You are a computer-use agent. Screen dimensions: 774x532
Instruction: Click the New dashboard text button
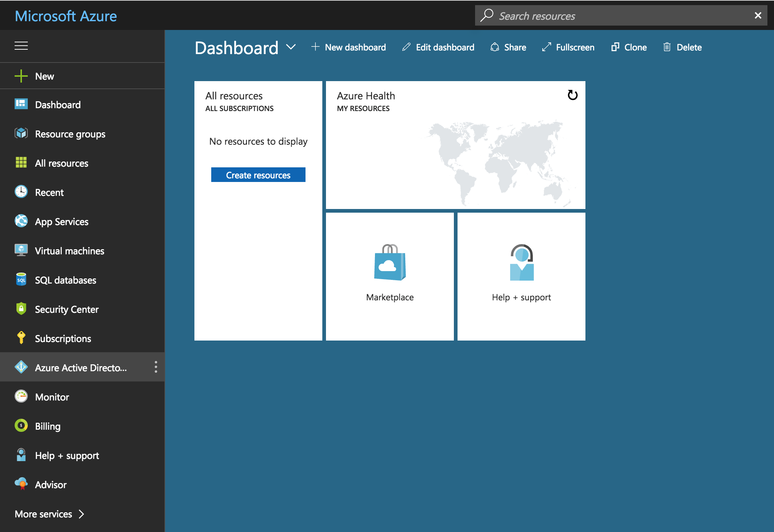click(x=355, y=47)
